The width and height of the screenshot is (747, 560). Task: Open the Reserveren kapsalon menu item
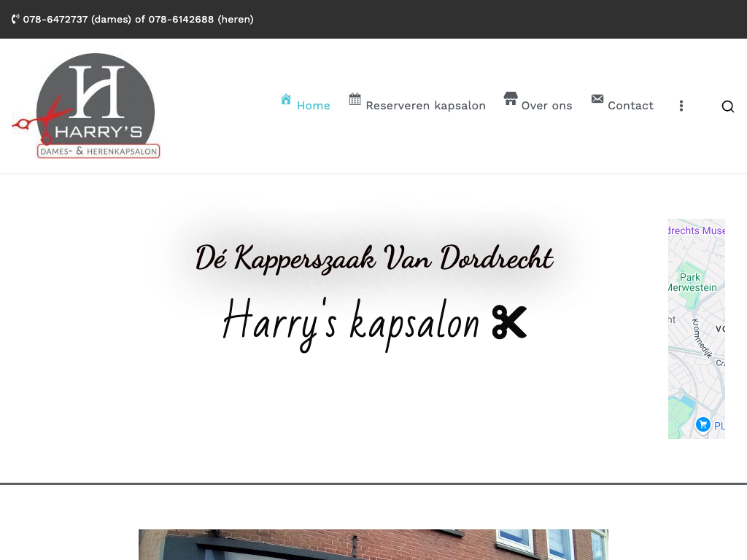pyautogui.click(x=425, y=106)
